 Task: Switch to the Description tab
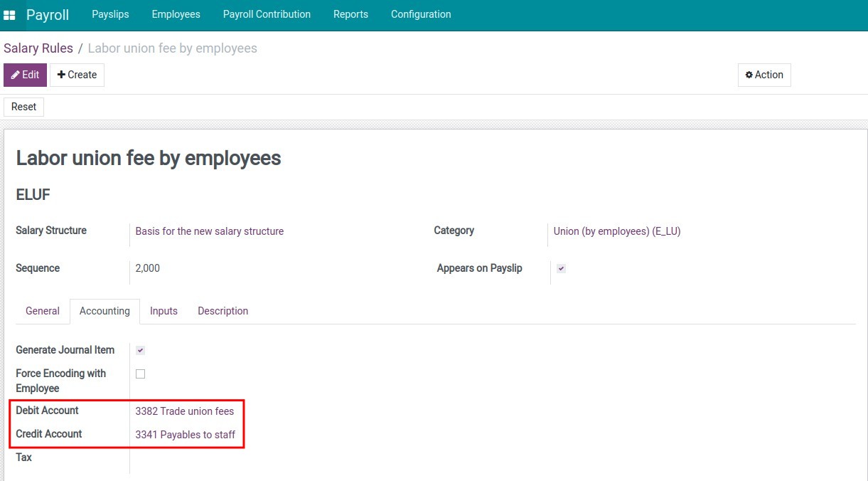(223, 311)
